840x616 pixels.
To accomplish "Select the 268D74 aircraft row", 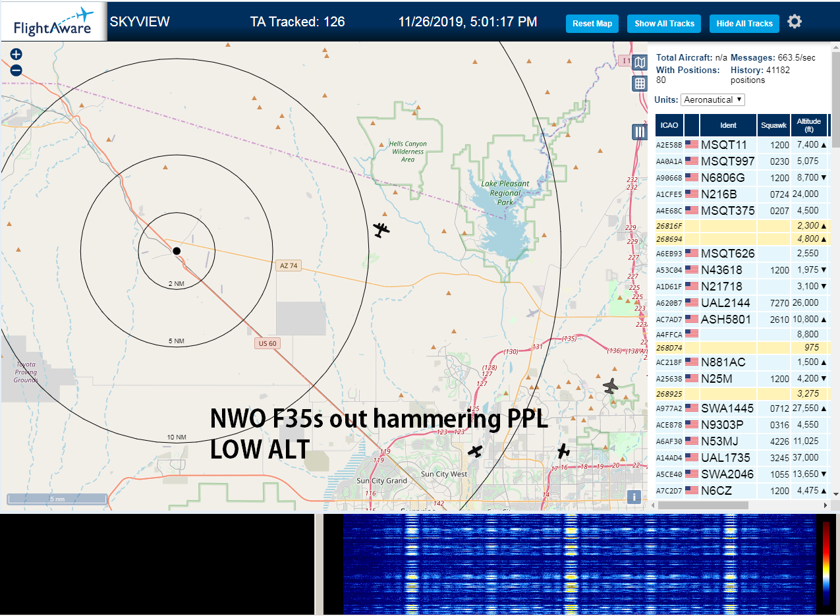I will click(x=741, y=348).
